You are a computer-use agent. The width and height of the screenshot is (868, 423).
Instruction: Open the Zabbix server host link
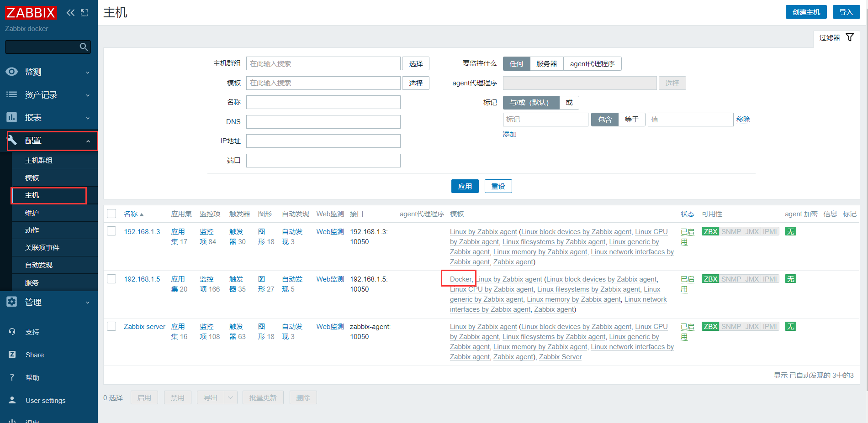coord(144,327)
